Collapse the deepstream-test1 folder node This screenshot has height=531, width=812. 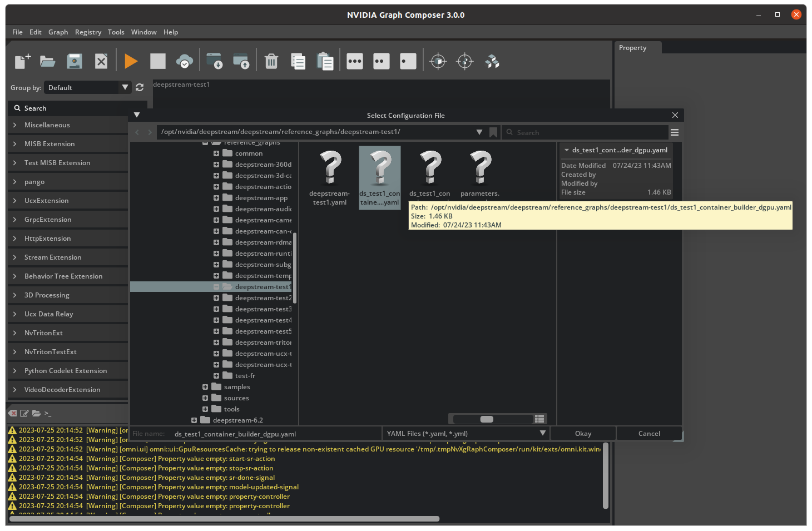tap(216, 287)
